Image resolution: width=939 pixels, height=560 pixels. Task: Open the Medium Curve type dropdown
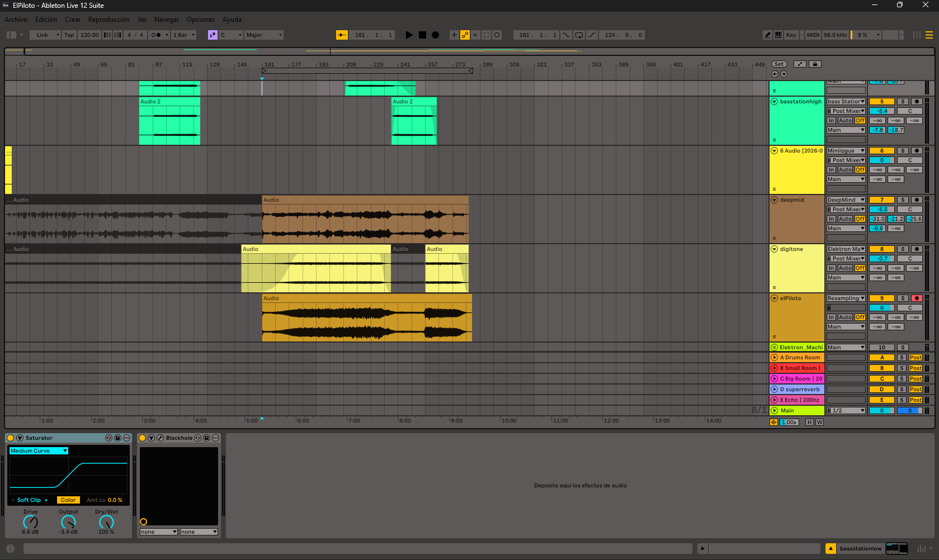[39, 450]
